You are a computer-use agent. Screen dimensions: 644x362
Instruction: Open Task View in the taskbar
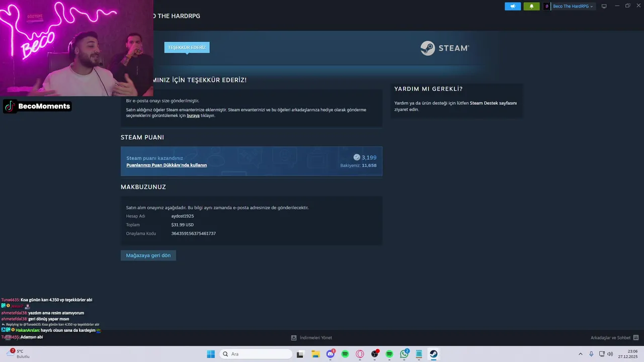click(300, 354)
